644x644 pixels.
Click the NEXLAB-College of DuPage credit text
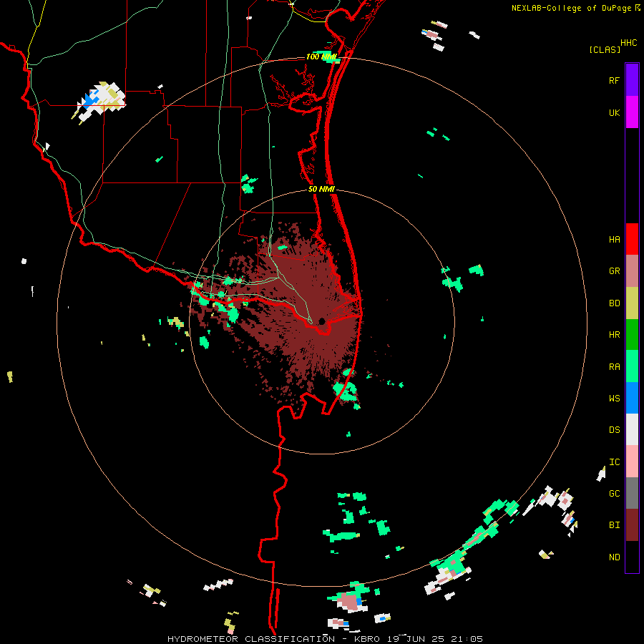(x=572, y=8)
